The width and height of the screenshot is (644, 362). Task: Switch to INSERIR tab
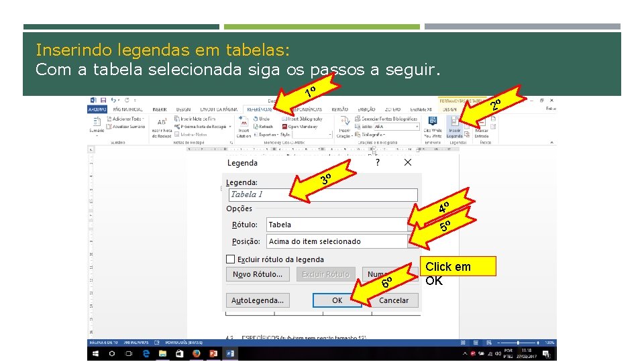160,109
